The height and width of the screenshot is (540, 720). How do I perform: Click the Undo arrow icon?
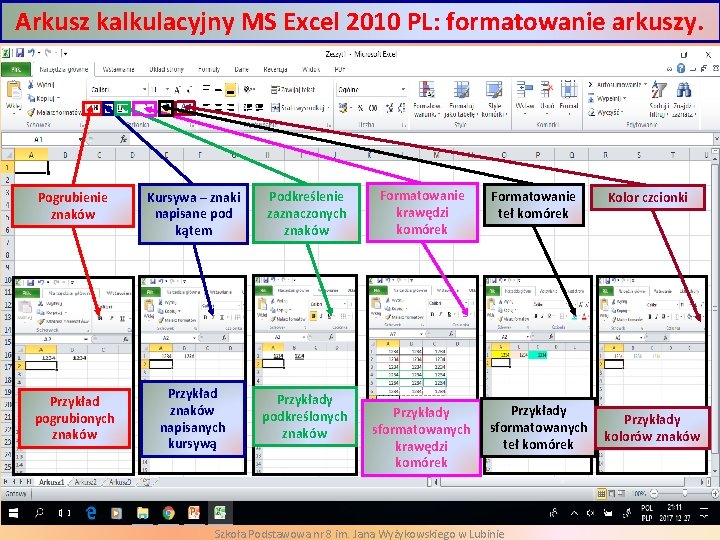click(x=31, y=53)
